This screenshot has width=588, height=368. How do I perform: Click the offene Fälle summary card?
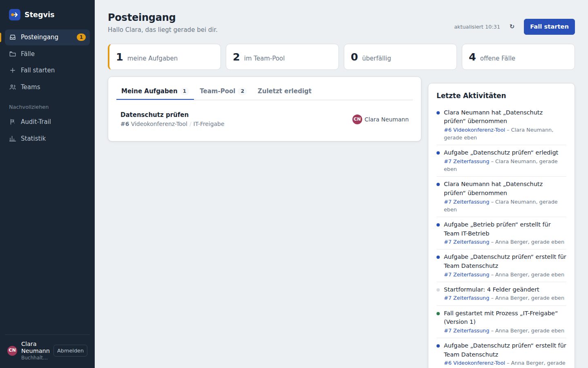click(518, 57)
